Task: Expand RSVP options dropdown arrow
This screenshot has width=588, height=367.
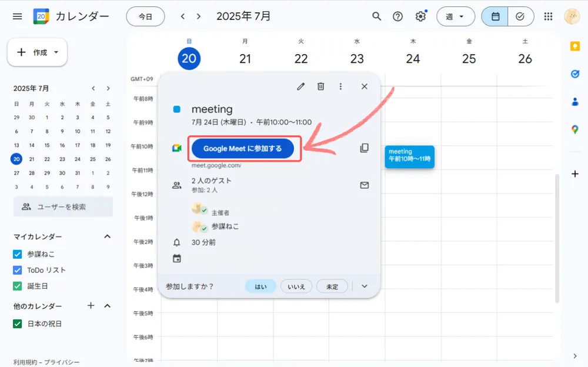Action: 365,286
